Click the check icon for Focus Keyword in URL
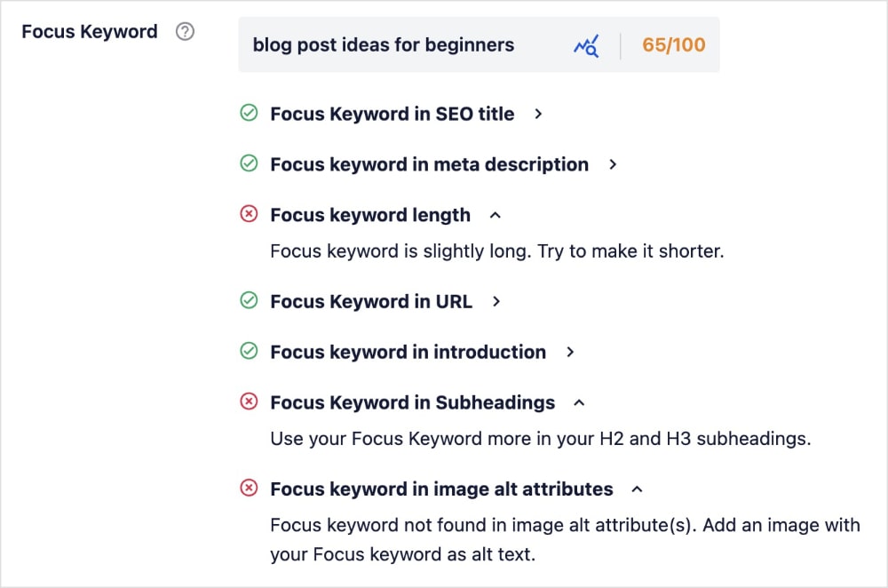The image size is (888, 588). tap(250, 301)
